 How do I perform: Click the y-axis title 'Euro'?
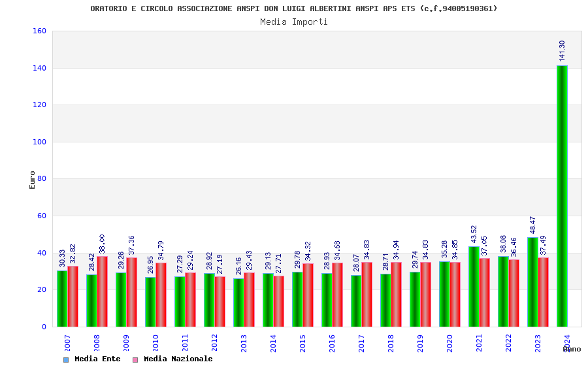tap(32, 180)
